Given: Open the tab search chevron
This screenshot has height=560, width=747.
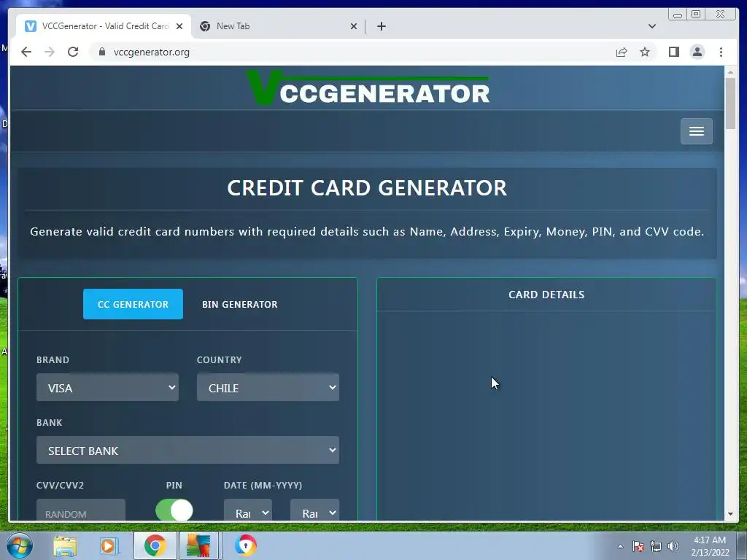Looking at the screenshot, I should [651, 26].
